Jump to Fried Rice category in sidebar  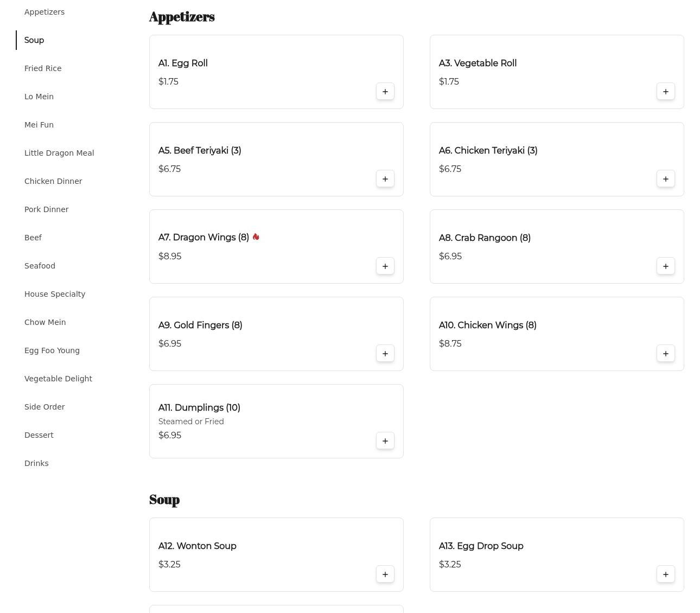coord(43,68)
